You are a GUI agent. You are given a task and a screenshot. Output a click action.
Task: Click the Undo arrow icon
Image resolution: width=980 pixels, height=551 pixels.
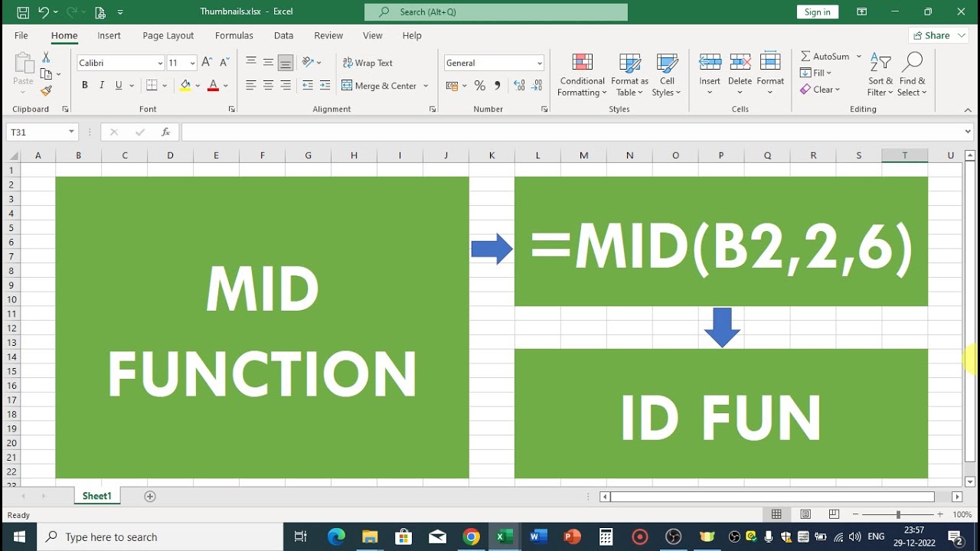(x=44, y=12)
